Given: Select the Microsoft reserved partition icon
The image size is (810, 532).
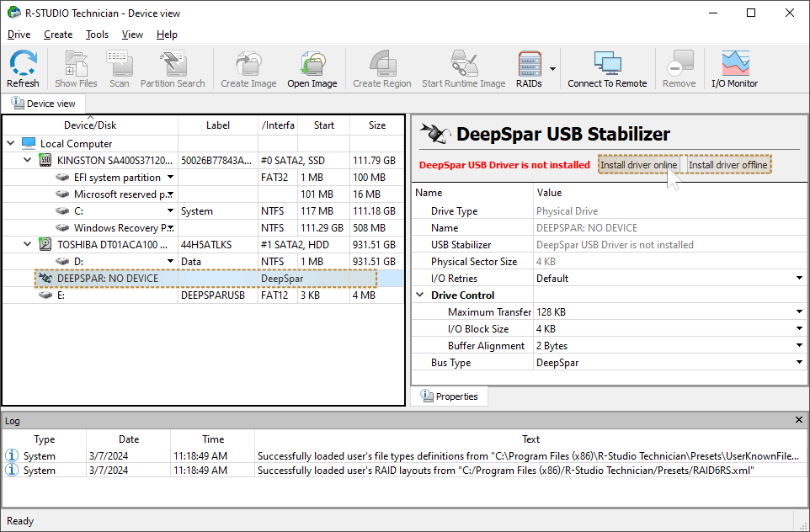Looking at the screenshot, I should 62,194.
